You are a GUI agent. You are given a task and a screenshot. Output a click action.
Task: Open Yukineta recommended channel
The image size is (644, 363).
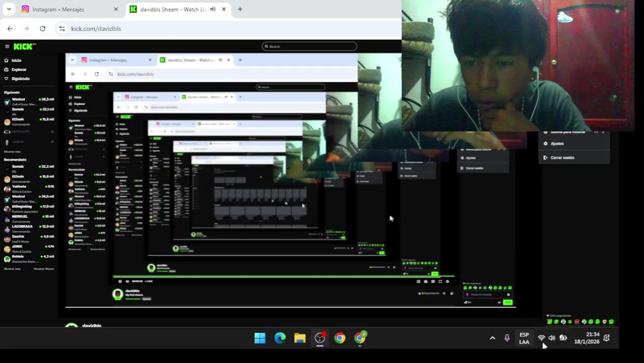coord(29,189)
